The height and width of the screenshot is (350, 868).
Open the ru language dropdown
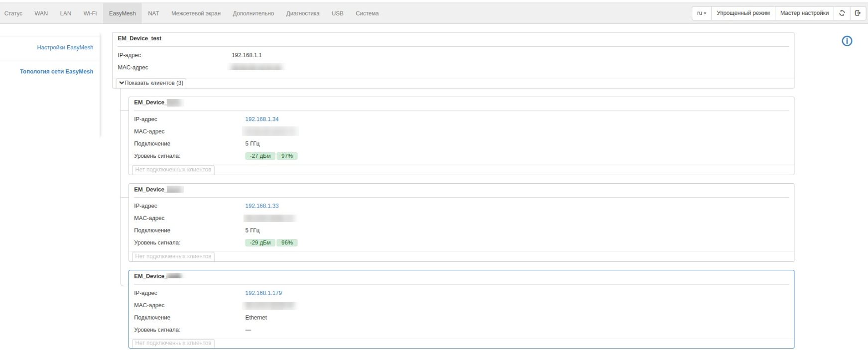[701, 13]
